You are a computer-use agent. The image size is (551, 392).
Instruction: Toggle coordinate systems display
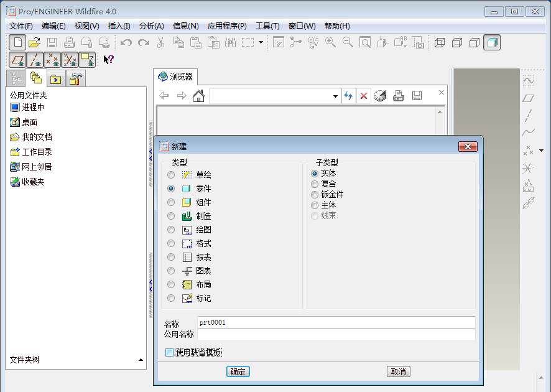70,60
